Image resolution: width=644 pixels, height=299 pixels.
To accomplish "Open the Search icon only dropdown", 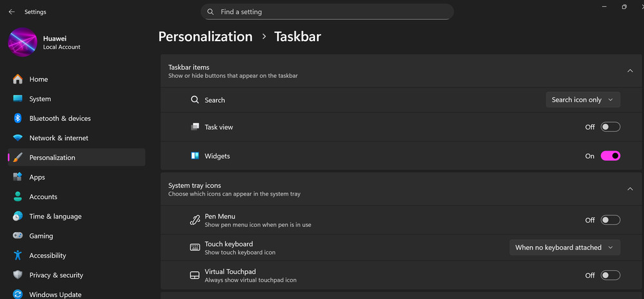I will [x=583, y=100].
